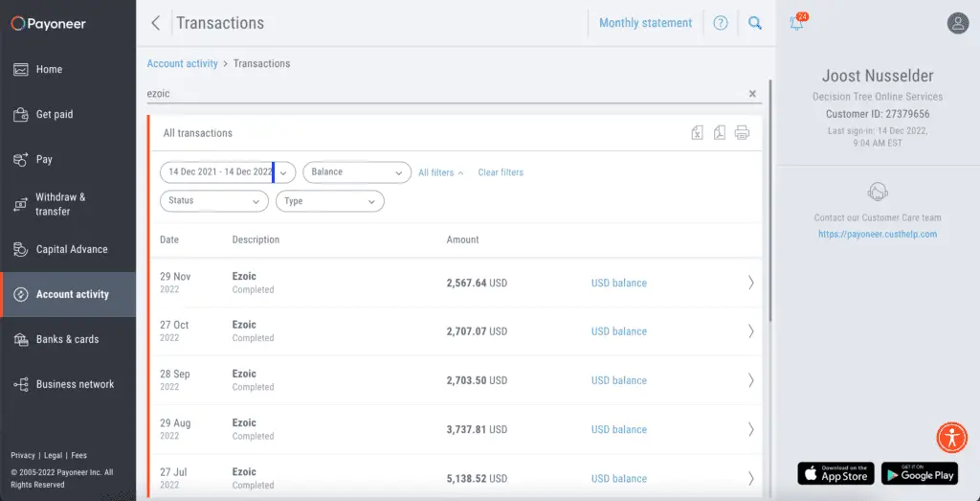Click Customer ID: 27379656 text
Viewport: 980px width, 501px height.
(878, 114)
